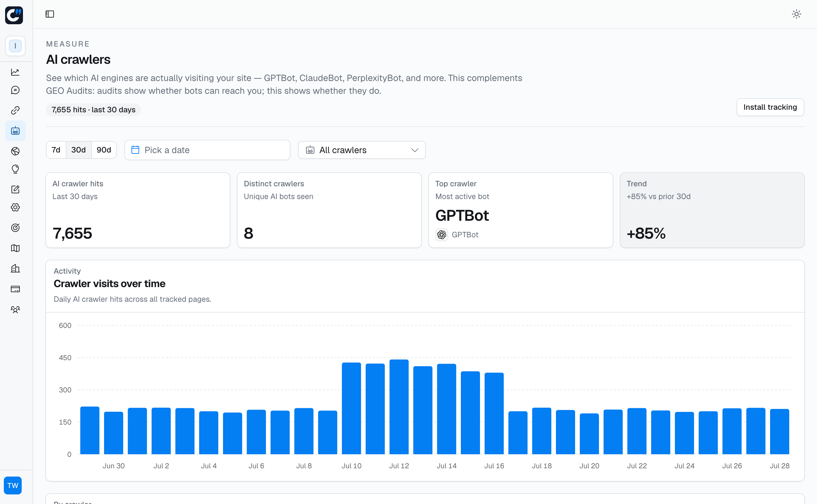Open the lightbulb ideas sidebar icon
This screenshot has width=817, height=504.
(x=15, y=169)
